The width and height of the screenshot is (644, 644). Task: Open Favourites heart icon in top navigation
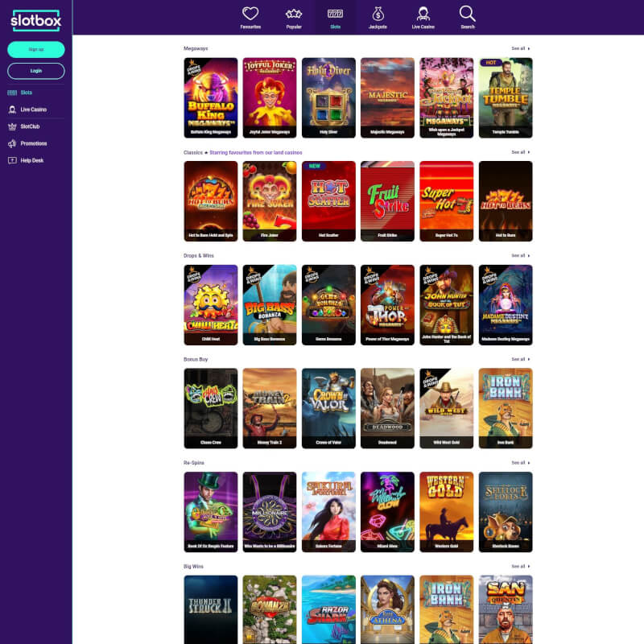point(250,14)
